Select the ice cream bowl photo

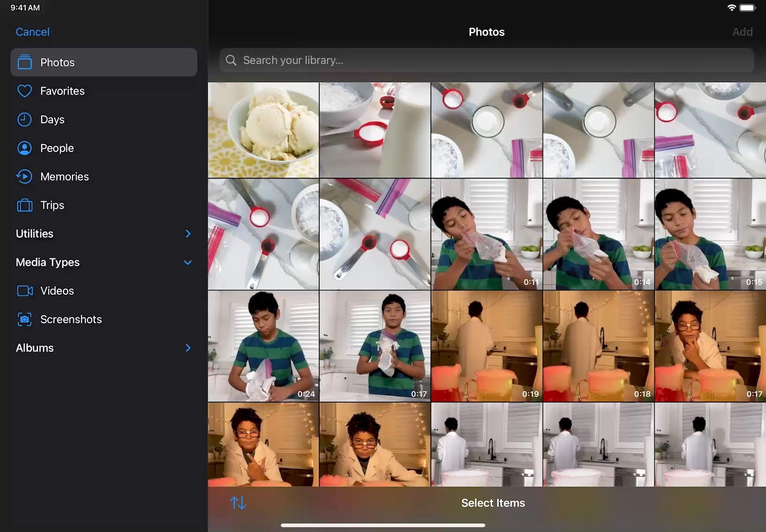[x=263, y=130]
